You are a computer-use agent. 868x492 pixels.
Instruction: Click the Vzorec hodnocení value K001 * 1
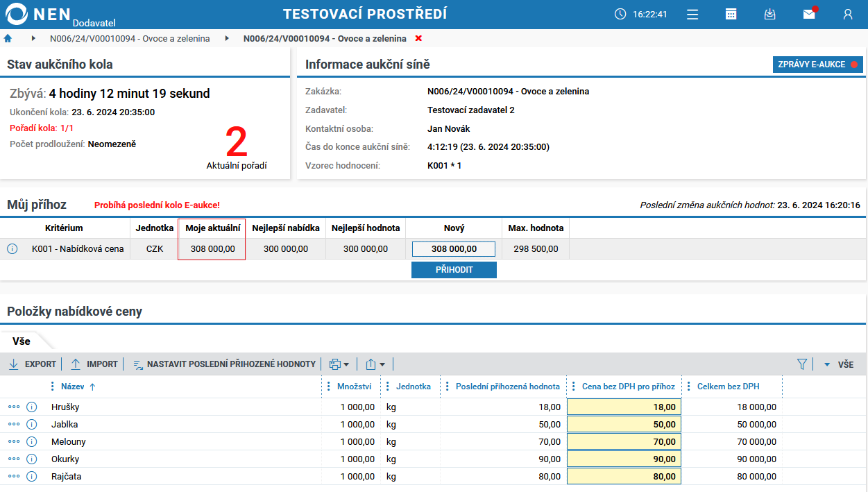click(x=445, y=166)
